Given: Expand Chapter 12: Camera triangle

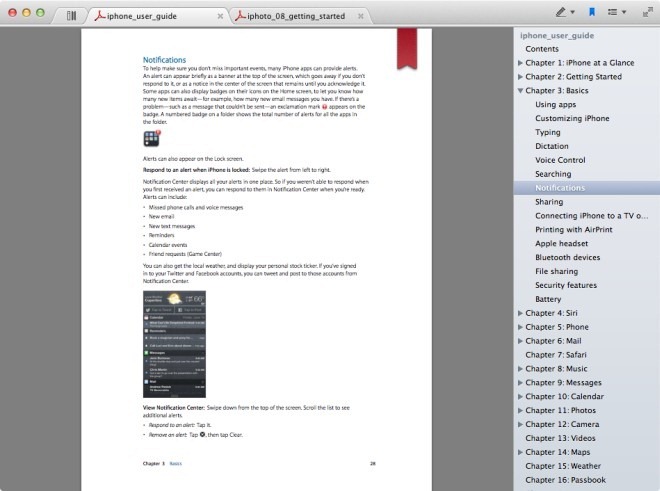Looking at the screenshot, I should pos(520,424).
